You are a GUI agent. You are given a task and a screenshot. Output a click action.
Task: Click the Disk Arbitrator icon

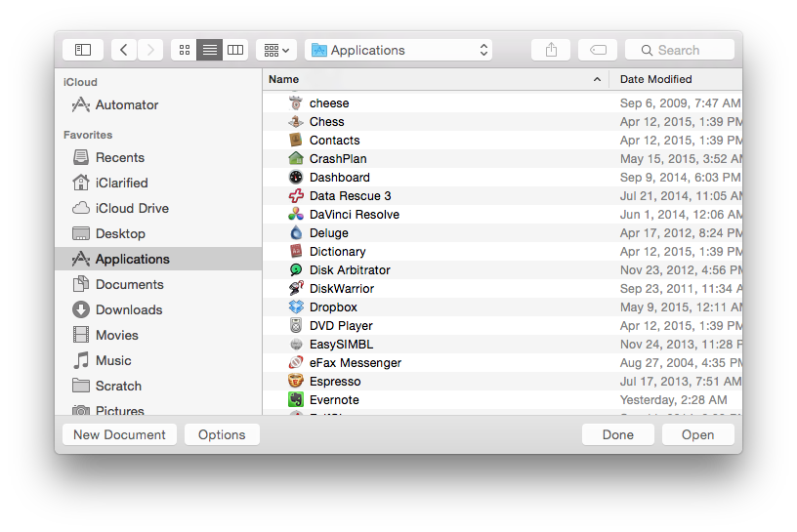[x=296, y=269]
